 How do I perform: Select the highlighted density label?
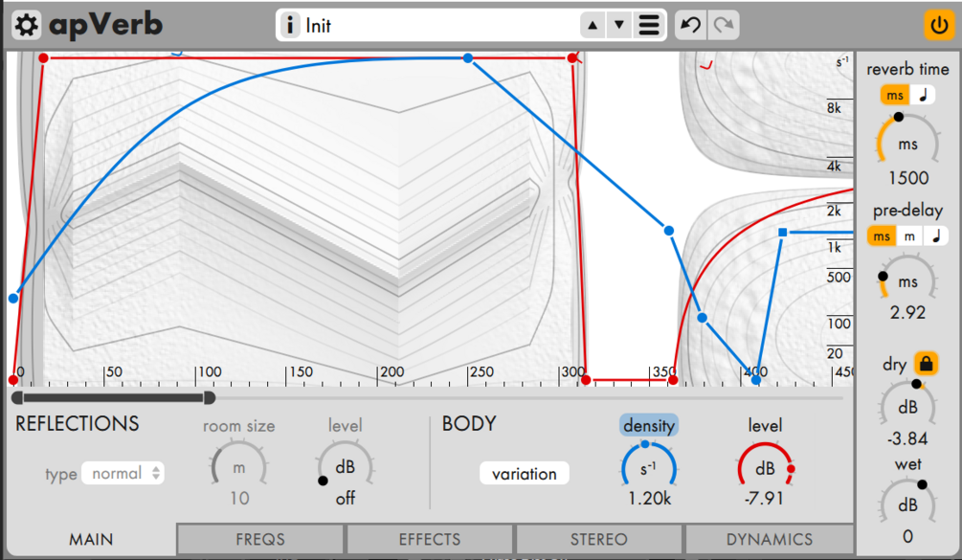[x=648, y=425]
